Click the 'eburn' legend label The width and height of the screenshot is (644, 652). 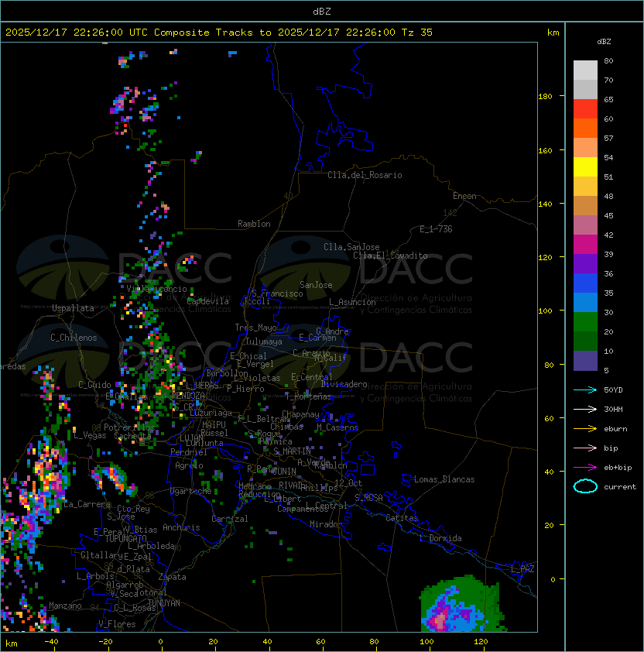click(x=615, y=429)
